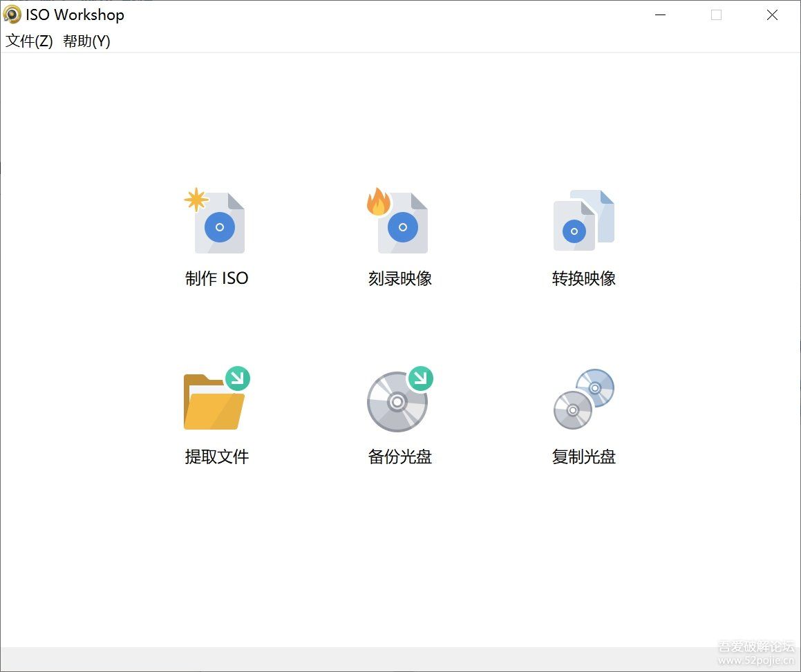Click the ISO Workshop title text
Image resolution: width=801 pixels, height=672 pixels.
point(74,14)
